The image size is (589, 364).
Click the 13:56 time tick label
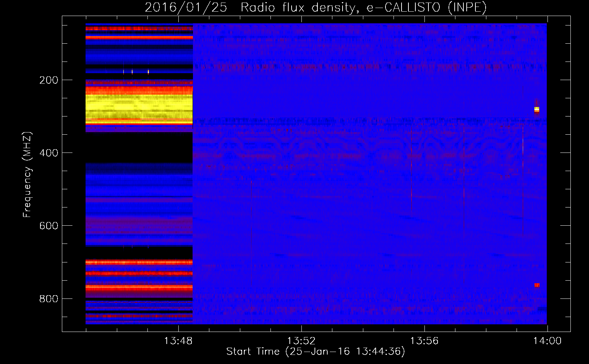pos(424,341)
